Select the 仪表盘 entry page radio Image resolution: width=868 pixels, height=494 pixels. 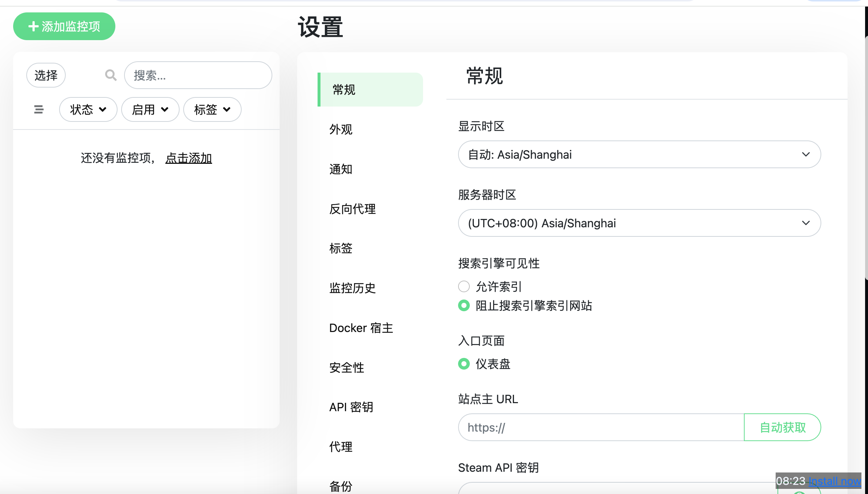(464, 364)
